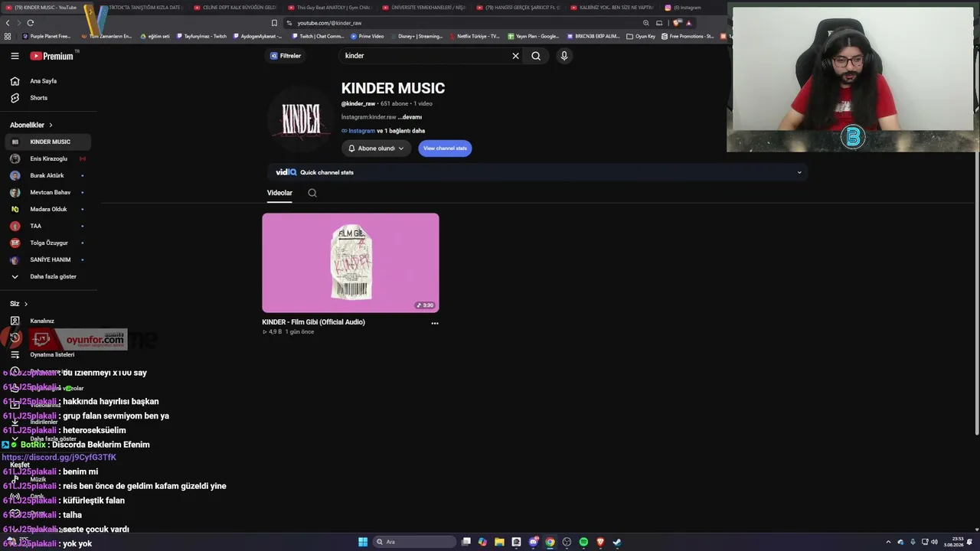The height and width of the screenshot is (551, 980).
Task: Switch to the KINDER MUSIC browser tab
Action: pos(46,8)
